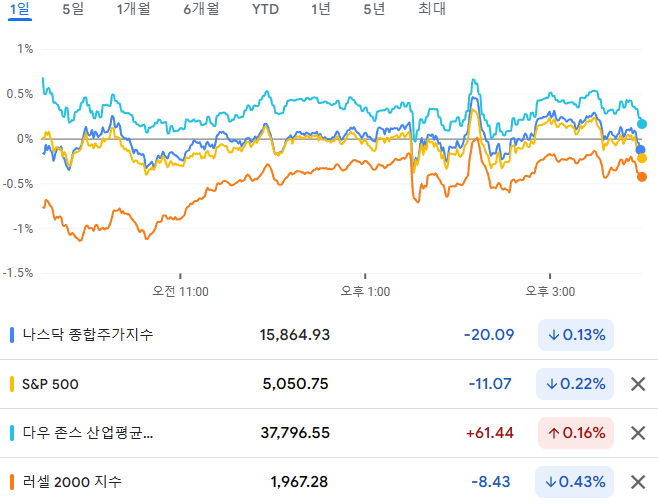The image size is (658, 504).
Task: Click the 0.43% down change badge
Action: pos(574,482)
